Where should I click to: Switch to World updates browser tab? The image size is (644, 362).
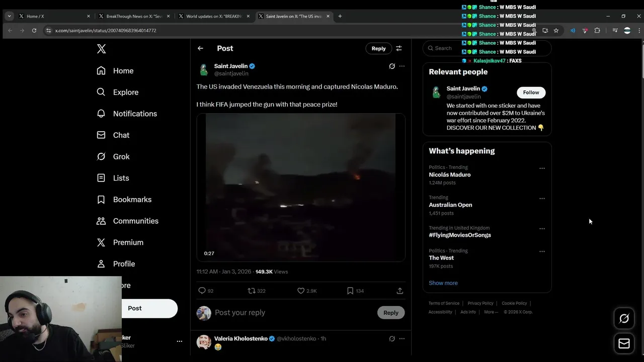[x=214, y=16]
